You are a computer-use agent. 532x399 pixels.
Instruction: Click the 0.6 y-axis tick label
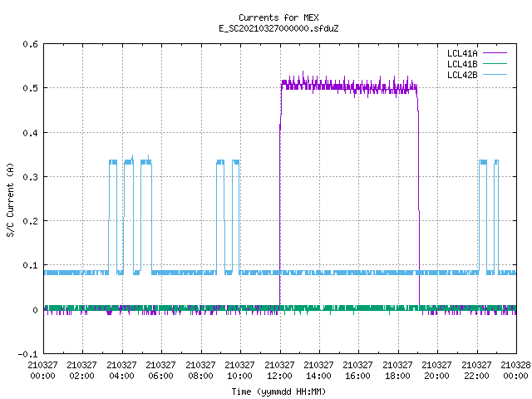pyautogui.click(x=31, y=44)
